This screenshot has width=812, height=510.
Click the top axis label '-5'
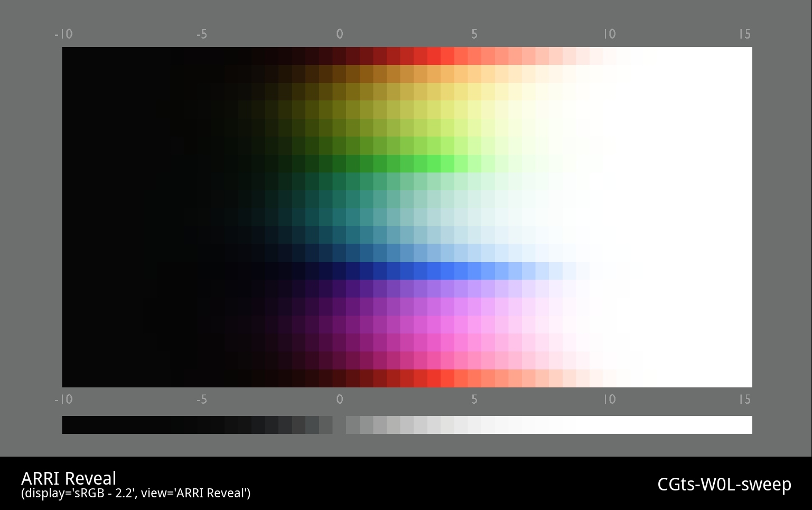pyautogui.click(x=201, y=34)
